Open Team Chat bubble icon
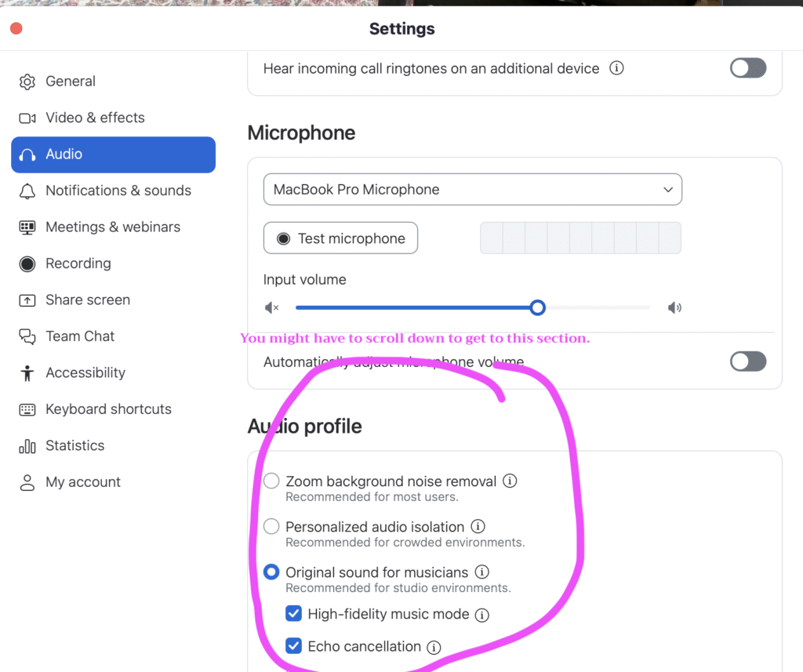Image resolution: width=803 pixels, height=672 pixels. tap(27, 336)
